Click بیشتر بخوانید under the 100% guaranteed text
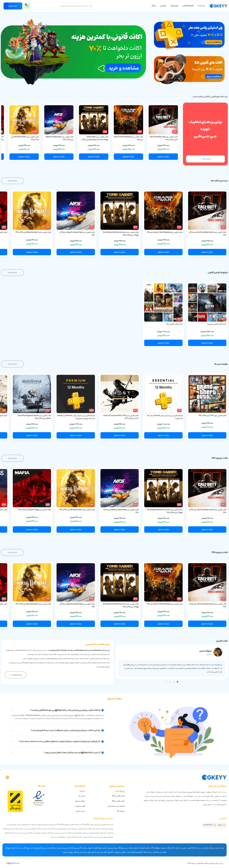 pyautogui.click(x=16, y=675)
